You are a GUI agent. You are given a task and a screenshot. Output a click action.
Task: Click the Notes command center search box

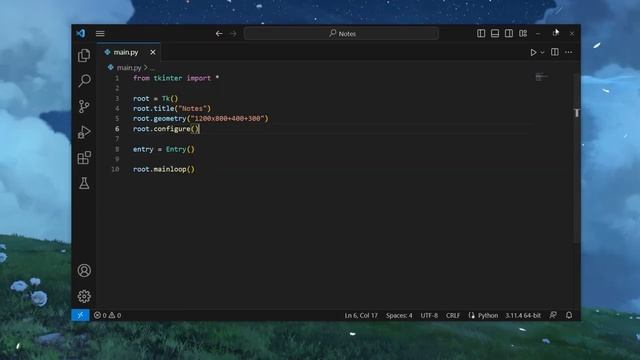tap(341, 33)
